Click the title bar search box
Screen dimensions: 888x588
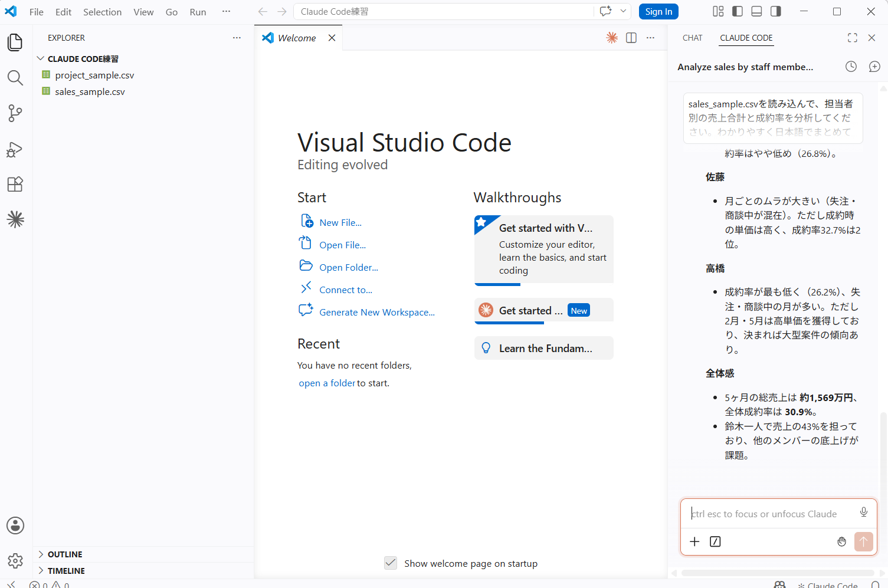(x=444, y=11)
